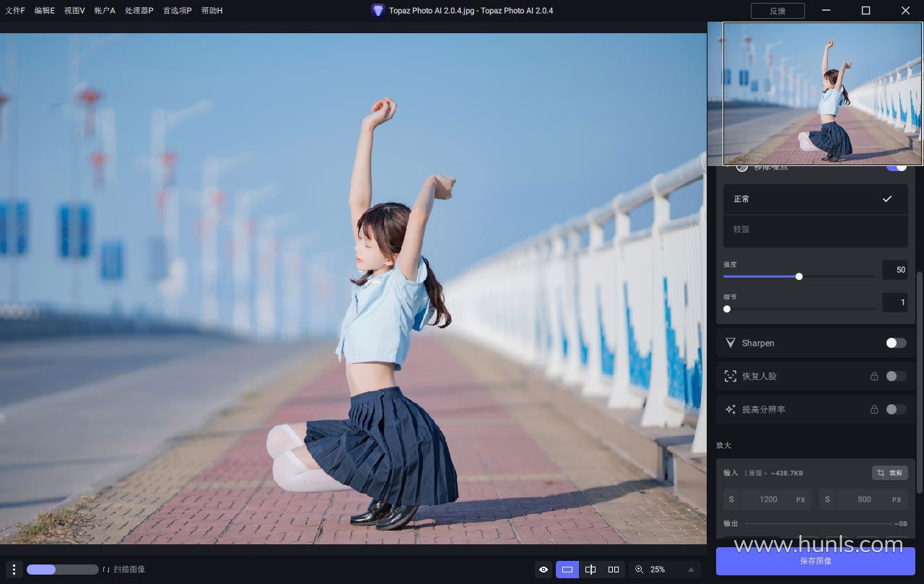
Task: Switch to split slider view
Action: [x=590, y=570]
